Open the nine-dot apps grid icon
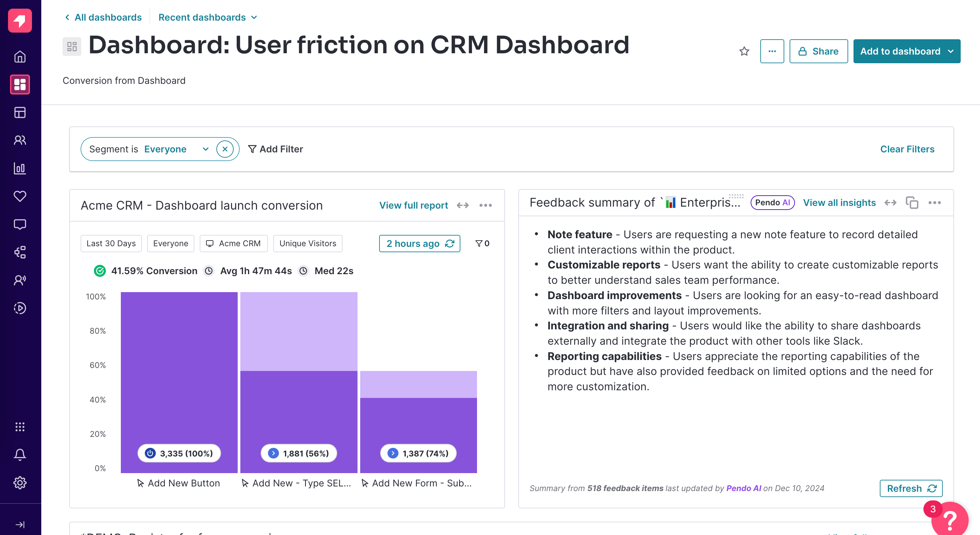980x535 pixels. pos(20,427)
